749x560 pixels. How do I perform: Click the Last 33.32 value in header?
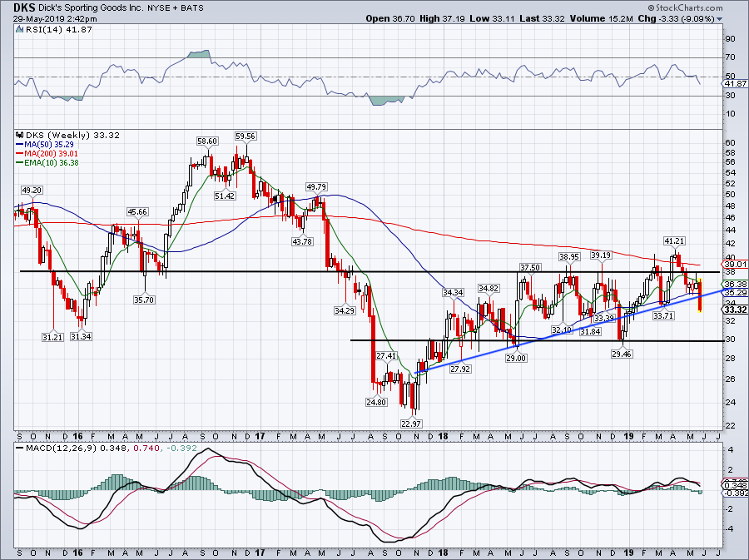(x=542, y=18)
